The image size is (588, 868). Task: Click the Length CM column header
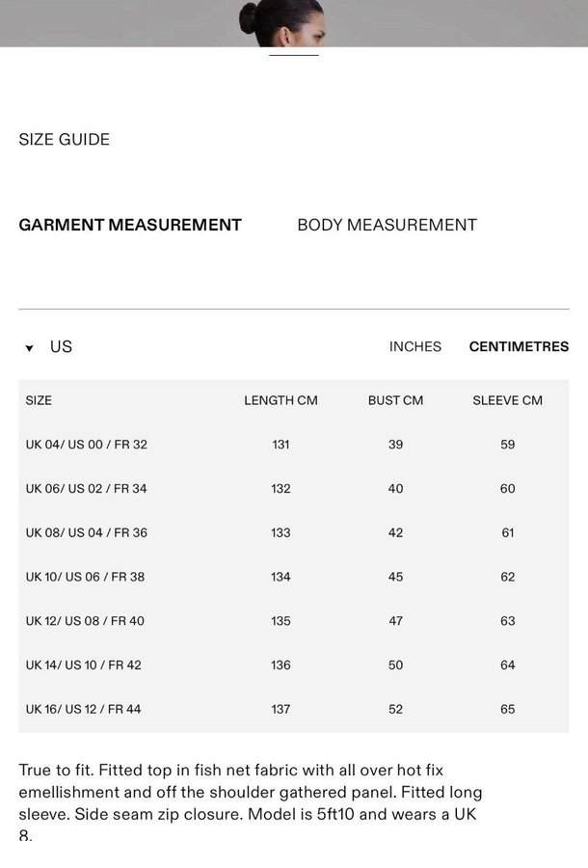[x=281, y=400]
